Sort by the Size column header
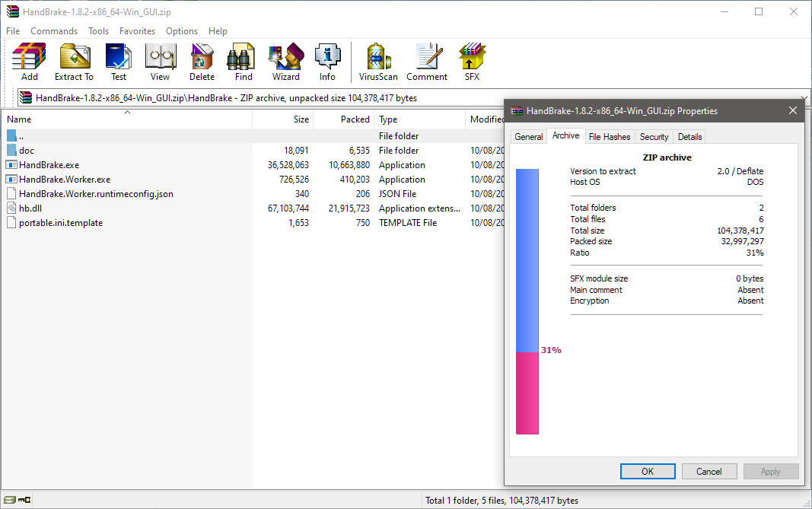 283,119
